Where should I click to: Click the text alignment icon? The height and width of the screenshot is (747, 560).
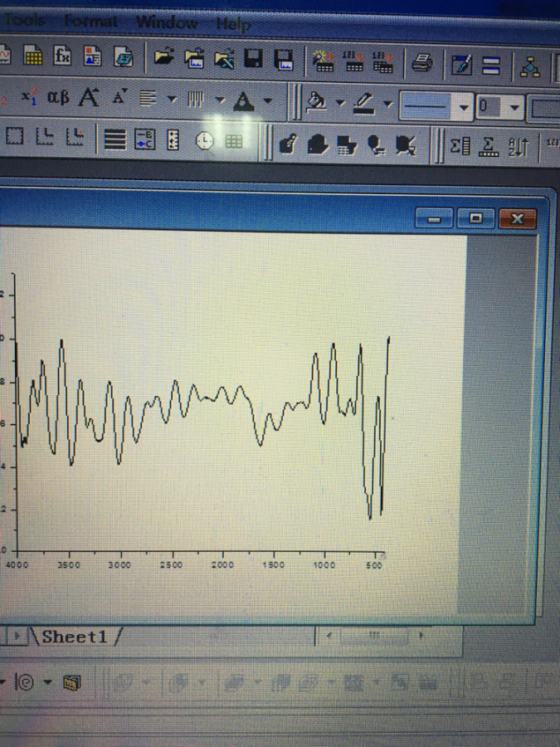pyautogui.click(x=149, y=99)
